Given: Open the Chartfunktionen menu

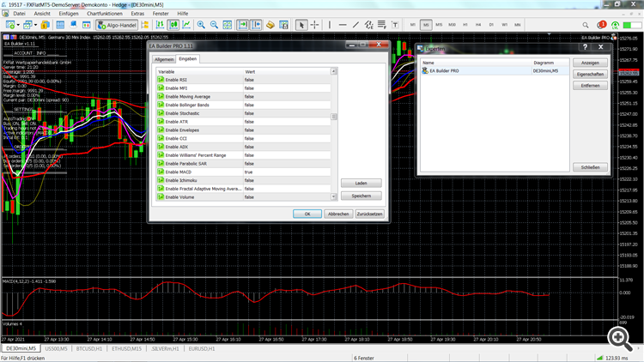Looking at the screenshot, I should click(x=106, y=14).
